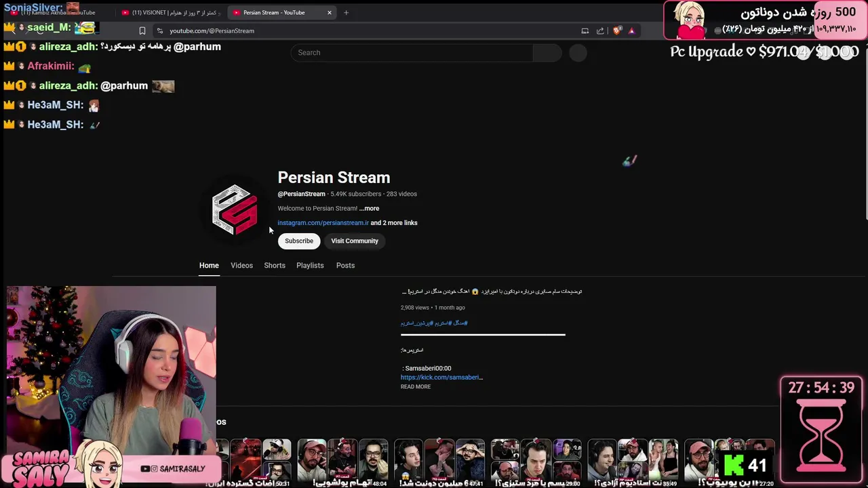Click the #مدگل hashtag link

click(x=460, y=323)
